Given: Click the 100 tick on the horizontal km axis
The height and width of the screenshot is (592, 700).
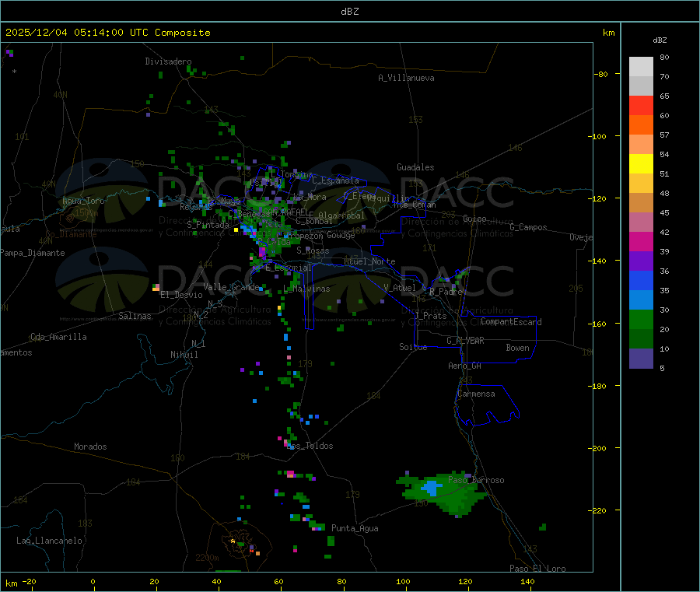Looking at the screenshot, I should (403, 581).
